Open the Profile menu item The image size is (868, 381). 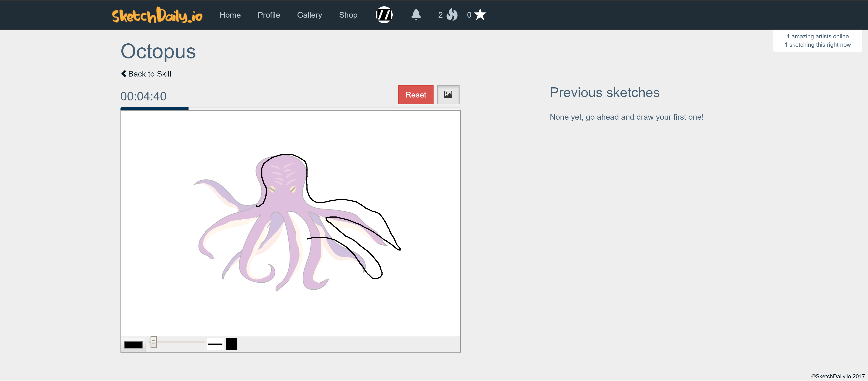point(269,15)
